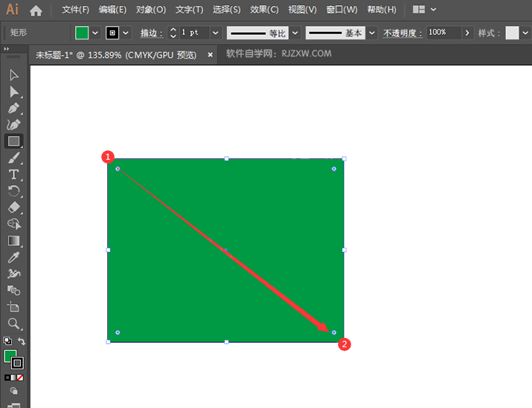Select the Direct Selection tool
The width and height of the screenshot is (532, 408).
click(x=13, y=91)
